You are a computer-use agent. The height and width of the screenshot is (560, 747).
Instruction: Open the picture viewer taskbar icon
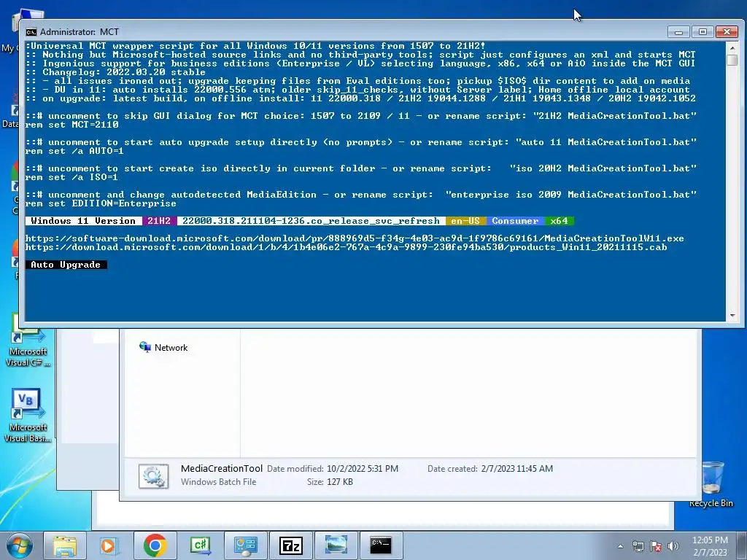(336, 545)
